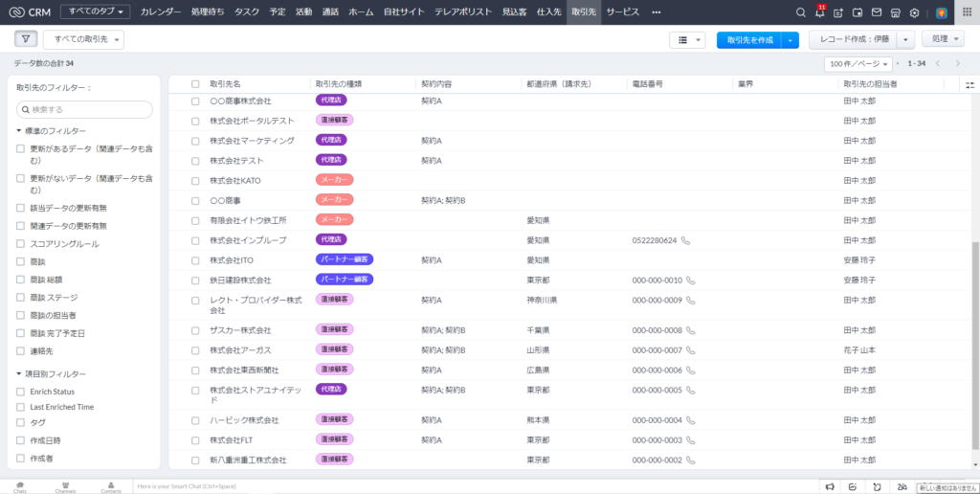Collapse the 項目別フィルター section

coord(52,374)
